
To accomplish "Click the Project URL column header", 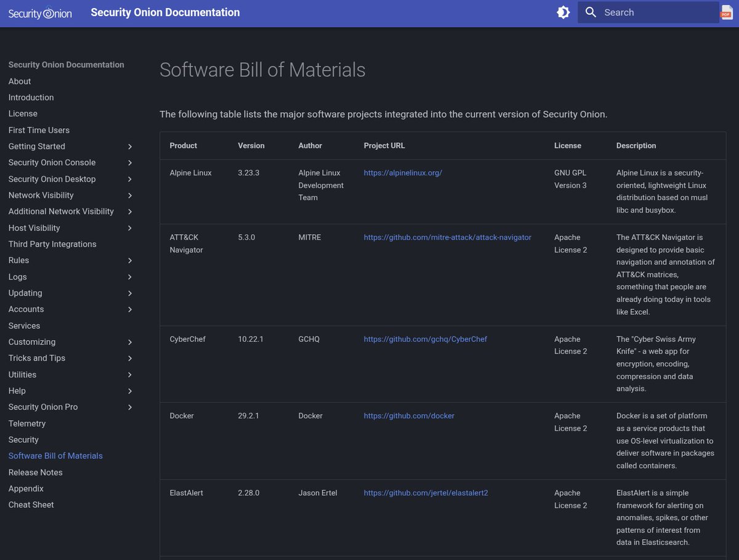I will tap(384, 146).
